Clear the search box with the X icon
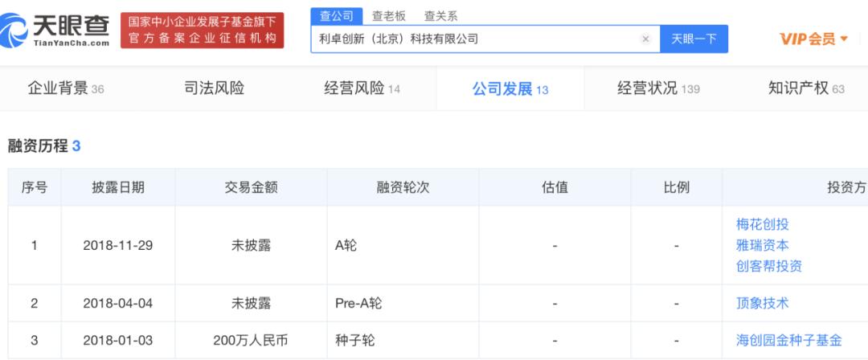 click(x=645, y=39)
